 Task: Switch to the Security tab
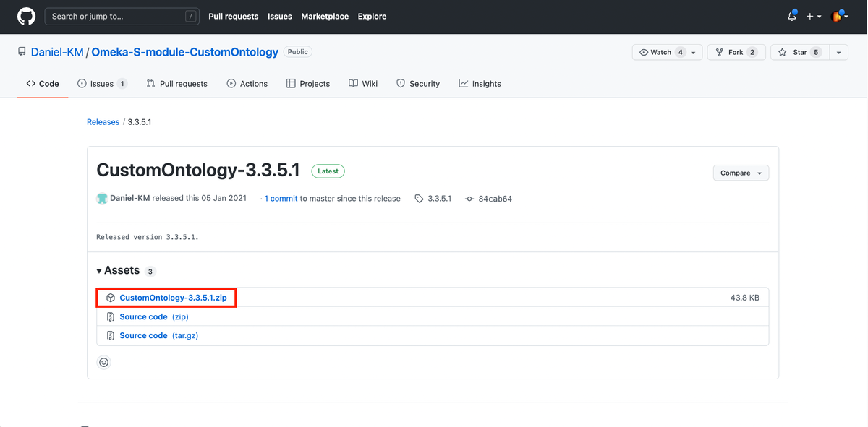point(418,84)
